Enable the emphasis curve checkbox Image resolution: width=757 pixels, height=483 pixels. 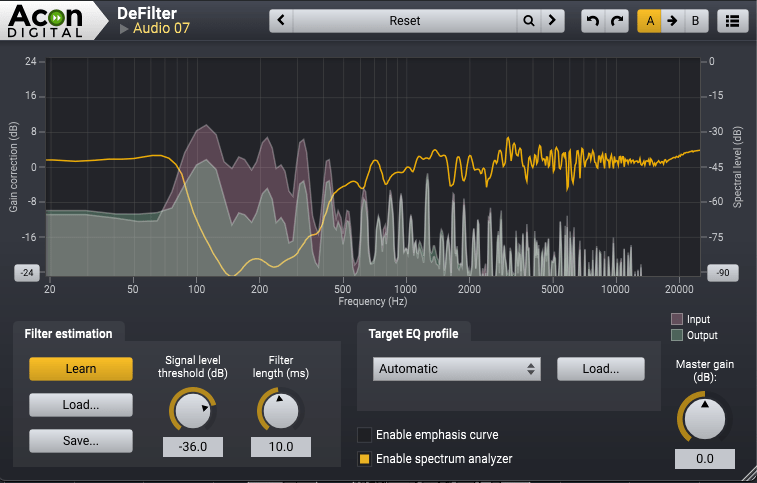pyautogui.click(x=365, y=435)
